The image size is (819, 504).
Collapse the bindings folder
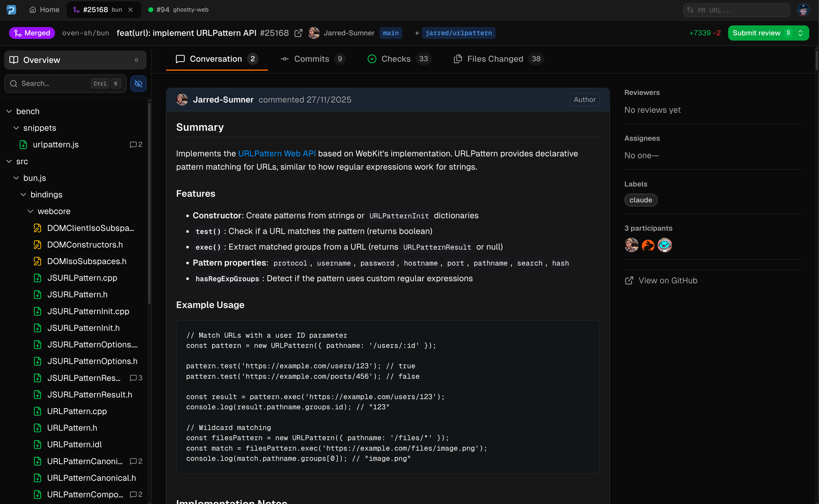coord(23,195)
